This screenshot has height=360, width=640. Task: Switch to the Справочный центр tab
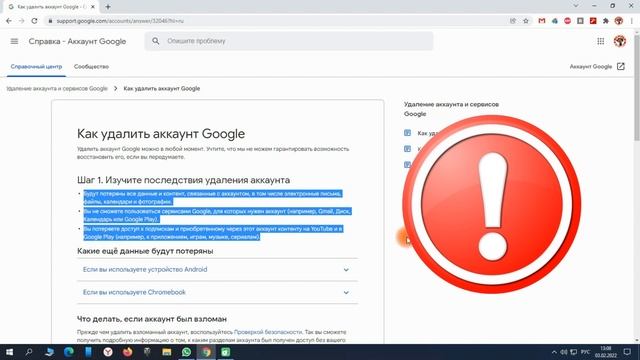click(x=36, y=67)
